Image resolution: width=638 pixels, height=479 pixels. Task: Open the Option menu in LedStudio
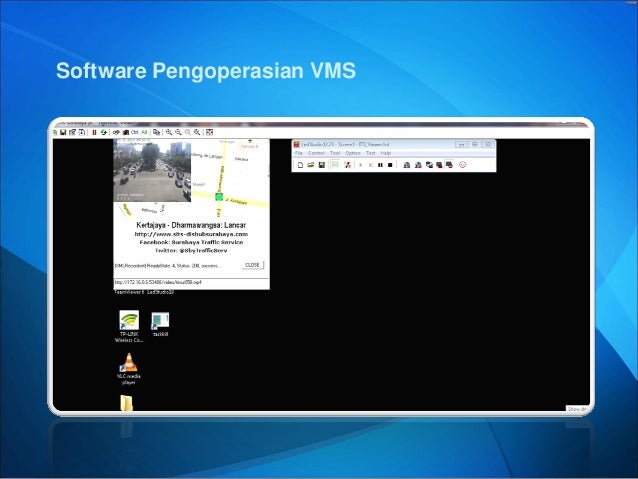point(353,153)
